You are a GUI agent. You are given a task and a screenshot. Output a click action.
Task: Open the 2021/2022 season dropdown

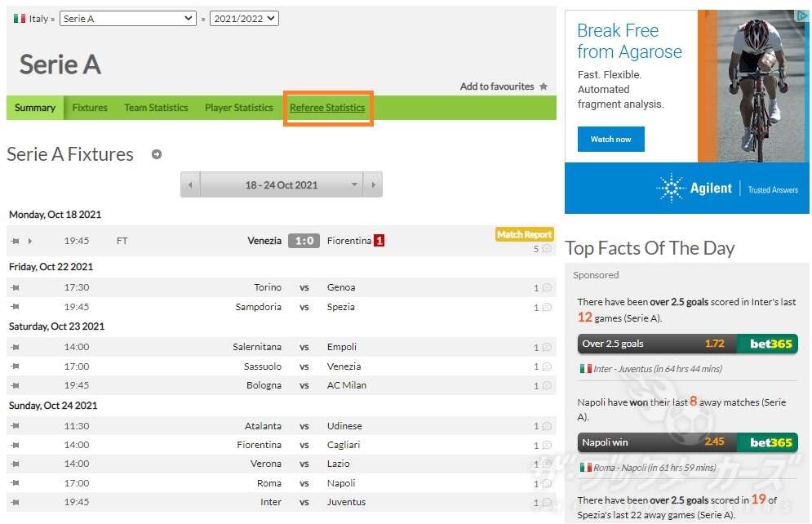coord(244,19)
